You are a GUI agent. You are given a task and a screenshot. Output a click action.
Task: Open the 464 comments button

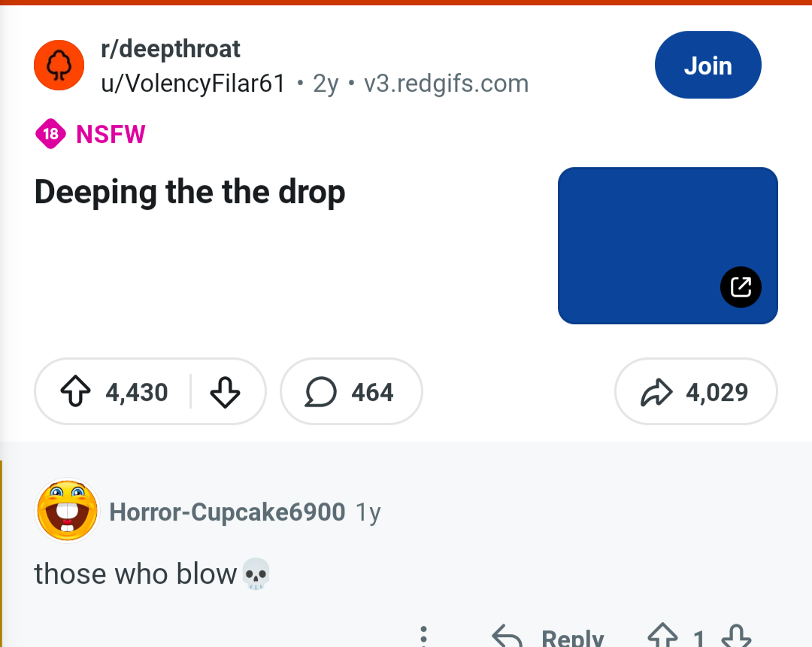(350, 392)
